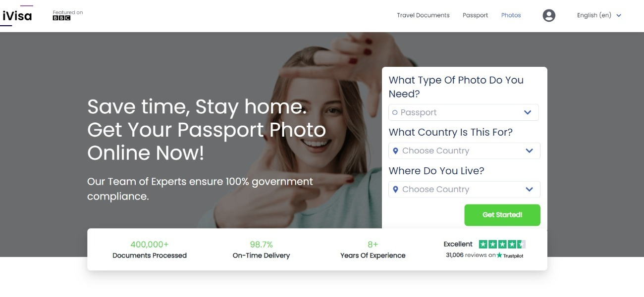Open the 'Where Do You Live' country dropdown
This screenshot has height=297, width=644.
(464, 190)
